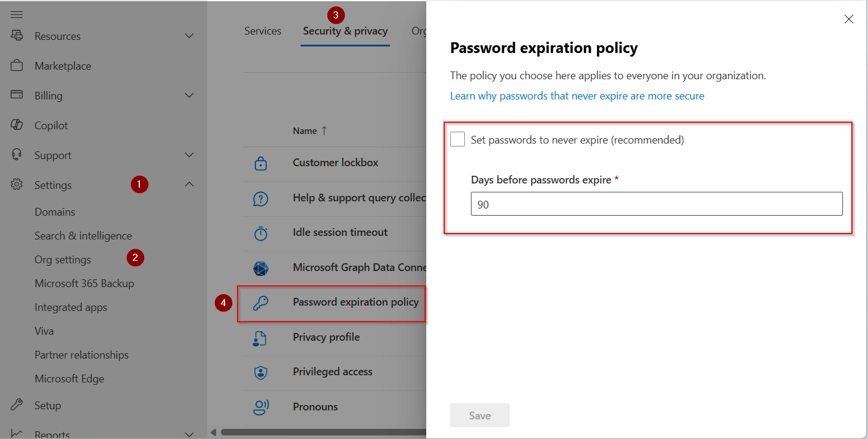The height and width of the screenshot is (439, 868).
Task: Open the hamburger navigation menu
Action: tap(16, 13)
